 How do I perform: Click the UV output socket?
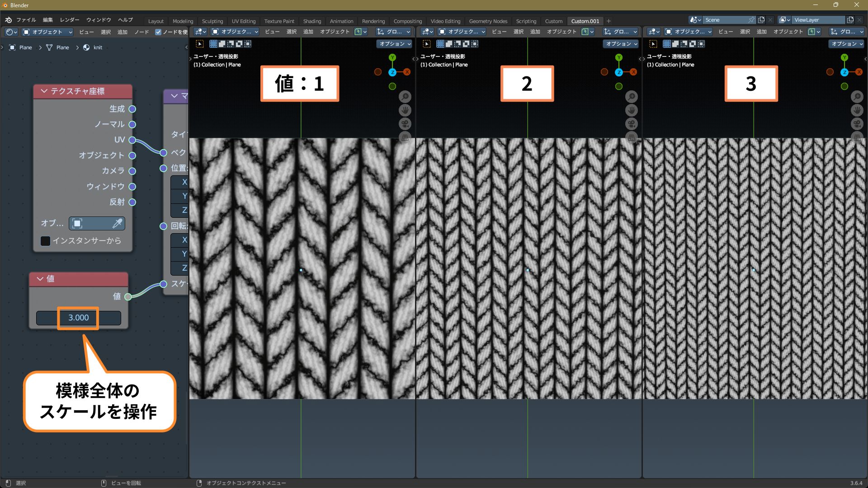click(132, 140)
